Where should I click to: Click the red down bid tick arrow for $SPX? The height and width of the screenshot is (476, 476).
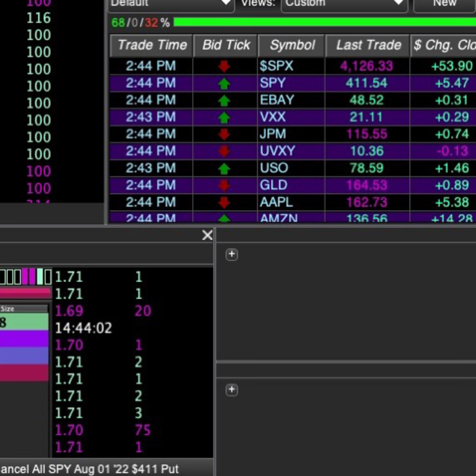[224, 66]
